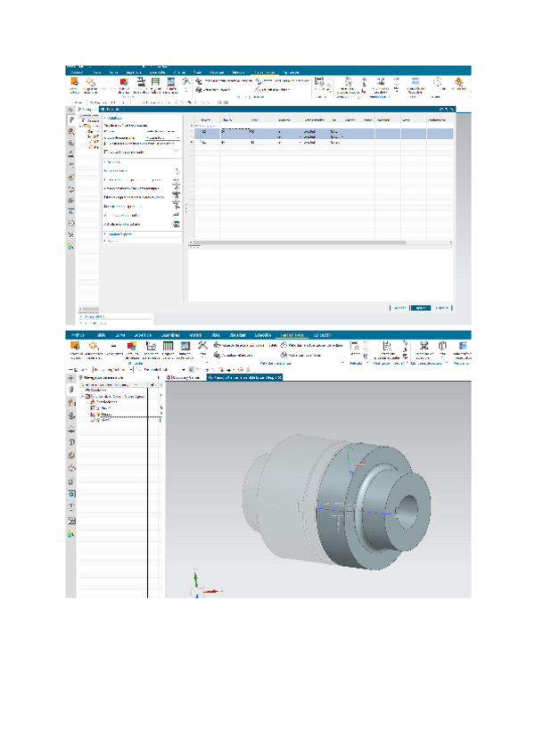Screen dimensions: 535x756
Task: Click the colored cube icon in the ribbon
Action: point(131,347)
